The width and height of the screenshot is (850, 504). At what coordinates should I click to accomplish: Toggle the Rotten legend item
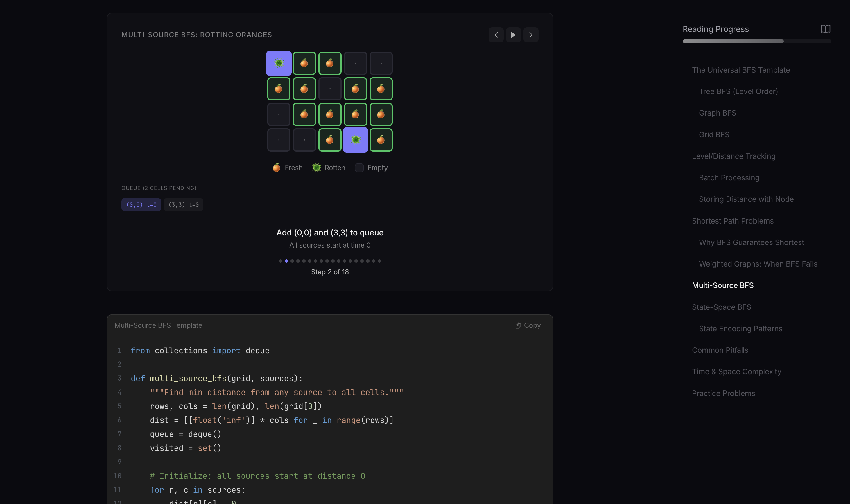(x=328, y=168)
